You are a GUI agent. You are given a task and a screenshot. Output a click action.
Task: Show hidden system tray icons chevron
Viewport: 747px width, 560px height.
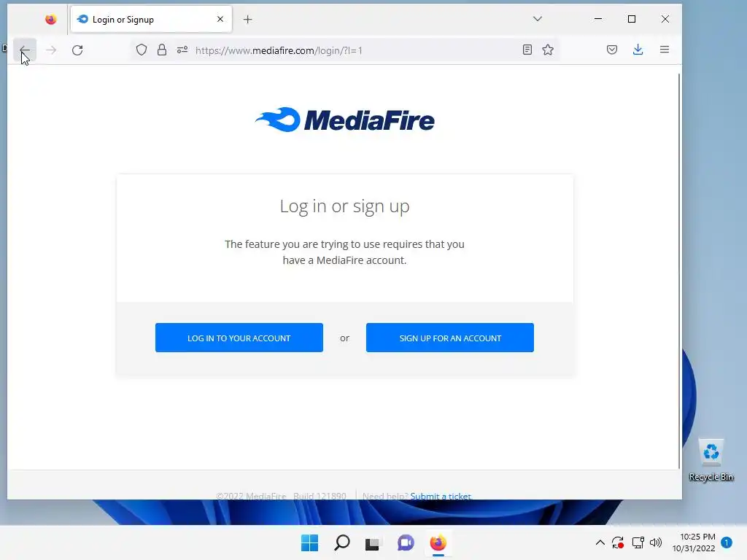click(600, 542)
